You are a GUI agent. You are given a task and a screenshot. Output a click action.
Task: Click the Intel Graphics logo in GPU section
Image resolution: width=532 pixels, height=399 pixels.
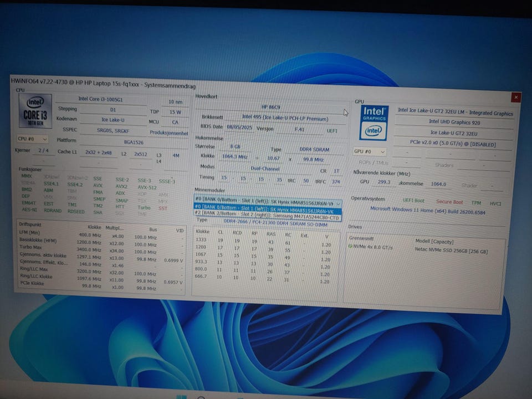373,123
